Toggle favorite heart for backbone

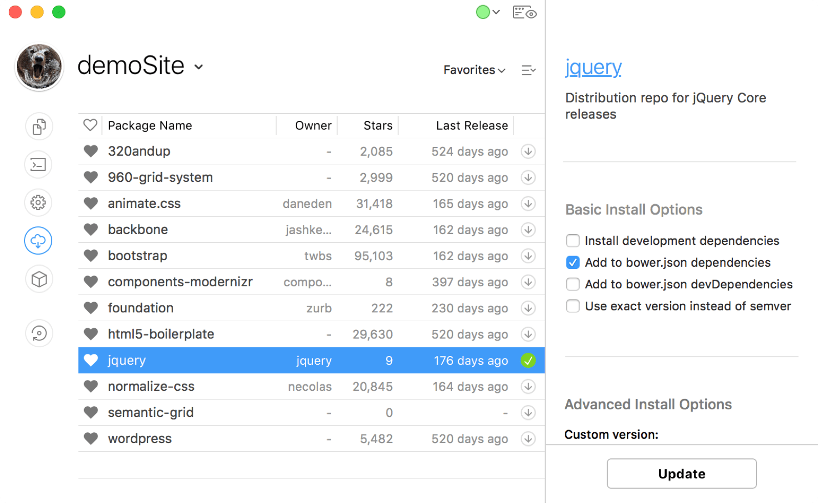[x=91, y=229]
